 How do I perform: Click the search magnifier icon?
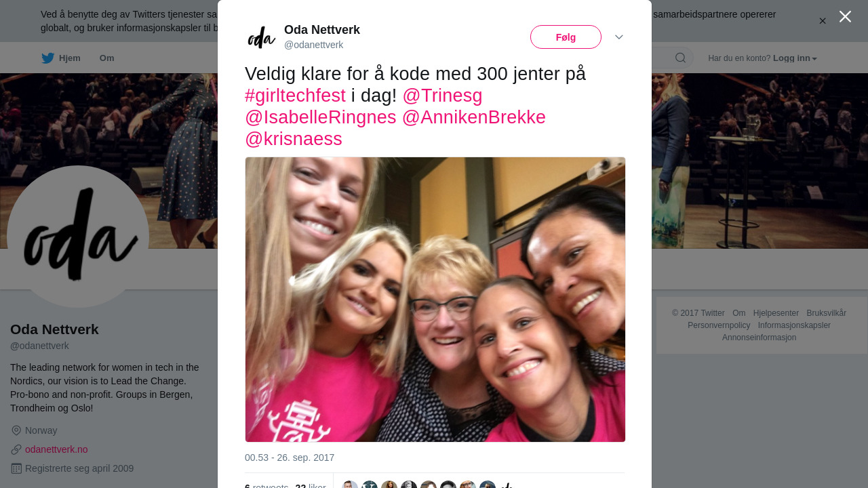tap(680, 58)
